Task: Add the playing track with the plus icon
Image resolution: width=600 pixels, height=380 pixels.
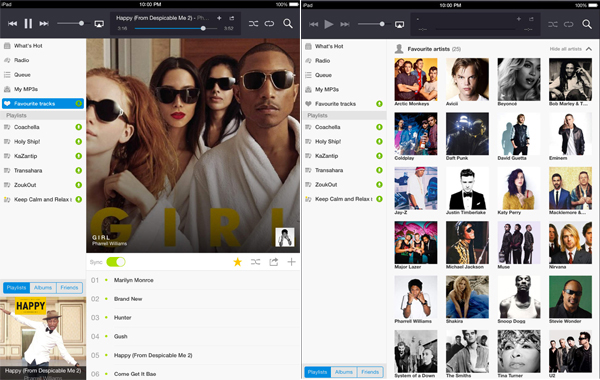Action: (x=219, y=18)
